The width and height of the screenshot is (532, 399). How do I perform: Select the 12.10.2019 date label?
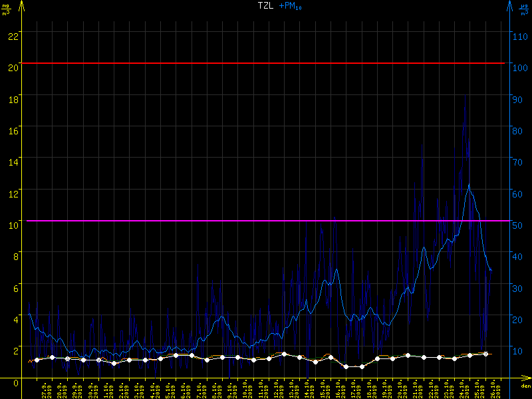(278, 389)
